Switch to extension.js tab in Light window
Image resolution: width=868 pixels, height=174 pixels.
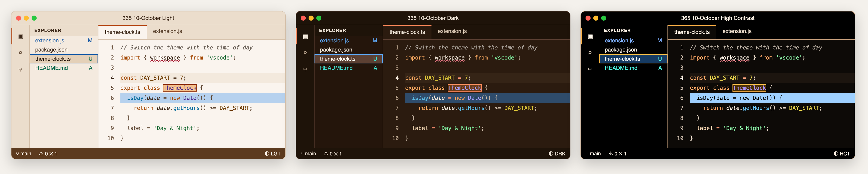(168, 31)
